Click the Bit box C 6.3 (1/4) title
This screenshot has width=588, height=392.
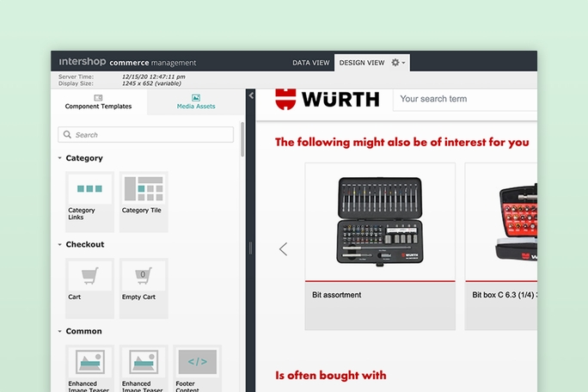505,295
